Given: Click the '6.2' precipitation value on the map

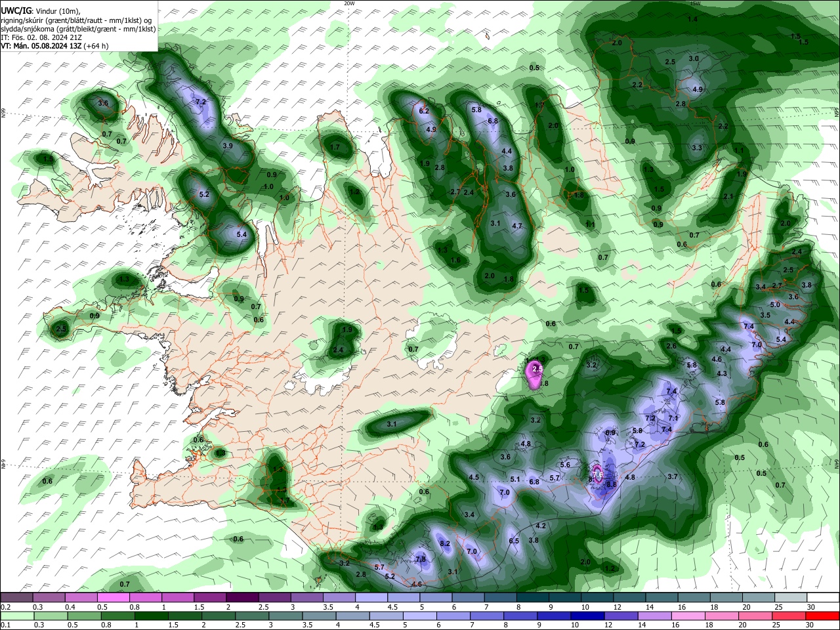Looking at the screenshot, I should (x=424, y=112).
